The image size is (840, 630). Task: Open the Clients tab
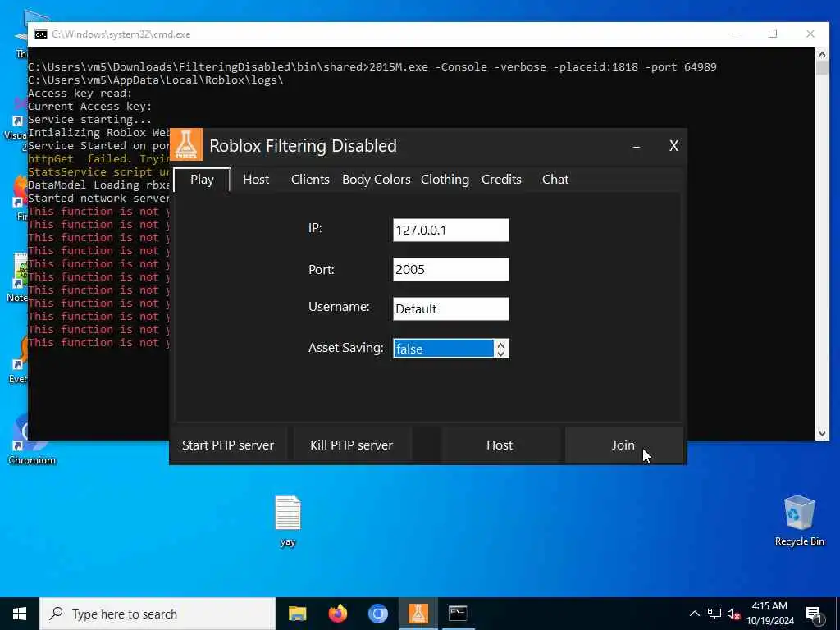tap(310, 180)
